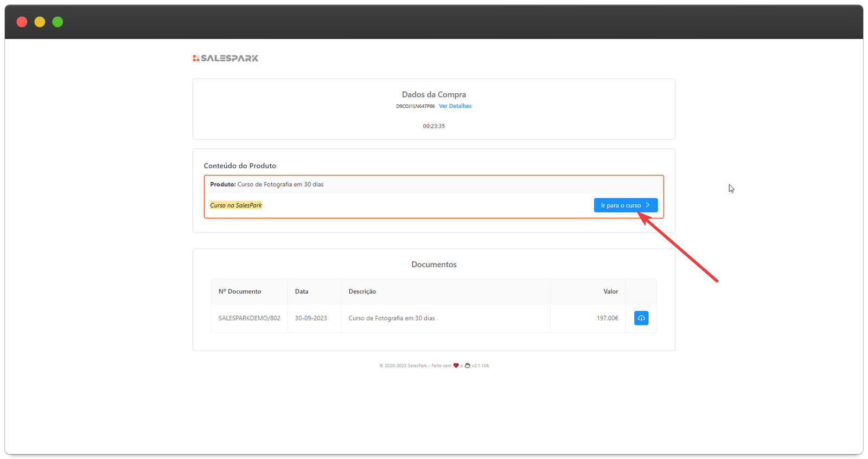Select the 30-09-2023 date cell

[x=311, y=318]
